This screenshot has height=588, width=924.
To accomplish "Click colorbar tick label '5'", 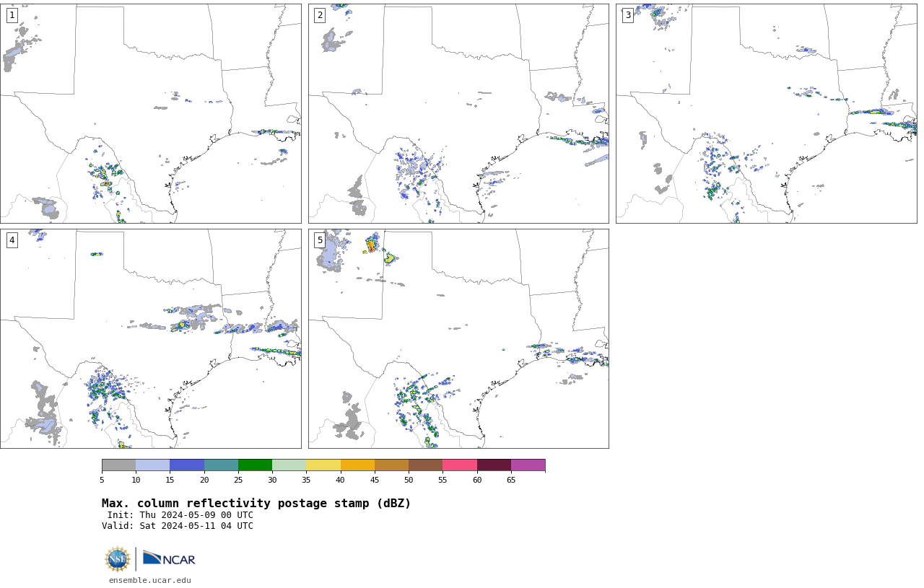I will [x=102, y=481].
